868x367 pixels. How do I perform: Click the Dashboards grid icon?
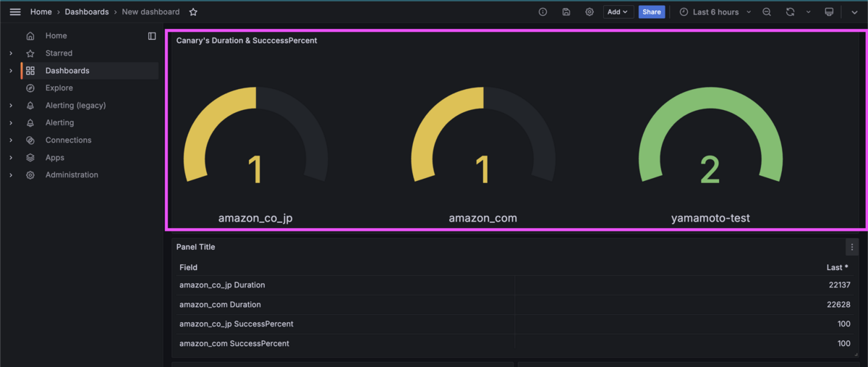[30, 70]
